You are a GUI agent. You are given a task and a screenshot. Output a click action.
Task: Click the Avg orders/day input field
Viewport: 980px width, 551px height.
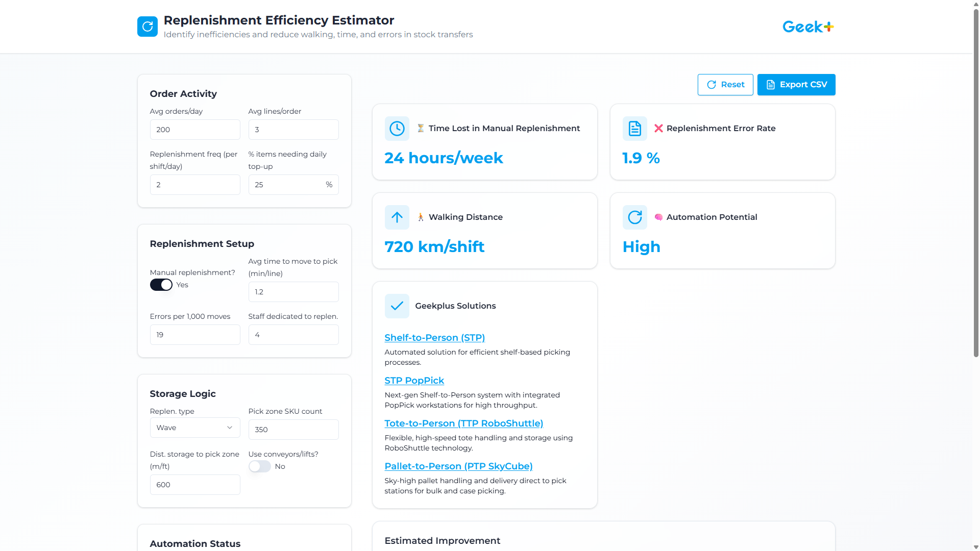[x=195, y=130]
